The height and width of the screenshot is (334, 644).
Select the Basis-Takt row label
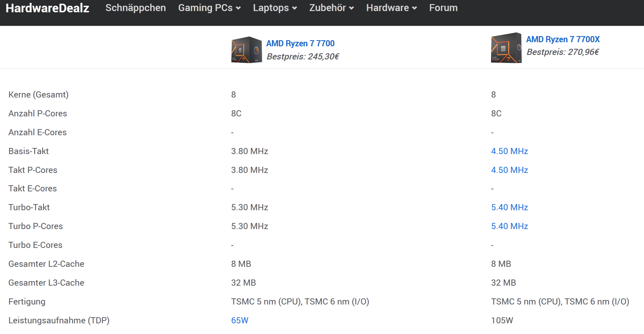coord(28,151)
